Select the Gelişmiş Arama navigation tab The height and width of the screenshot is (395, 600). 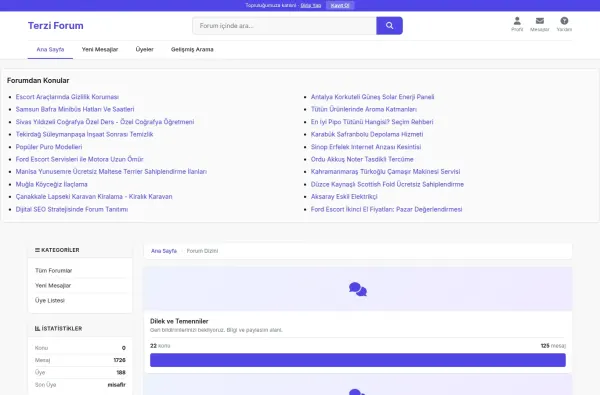192,49
